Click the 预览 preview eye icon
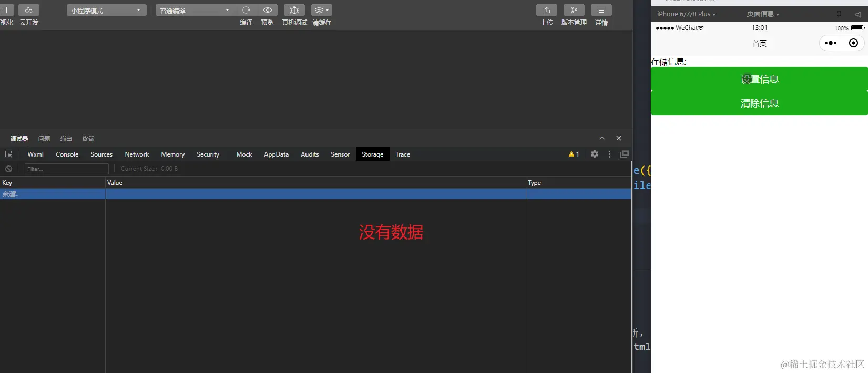Screen dimensions: 868x373 (x=267, y=10)
